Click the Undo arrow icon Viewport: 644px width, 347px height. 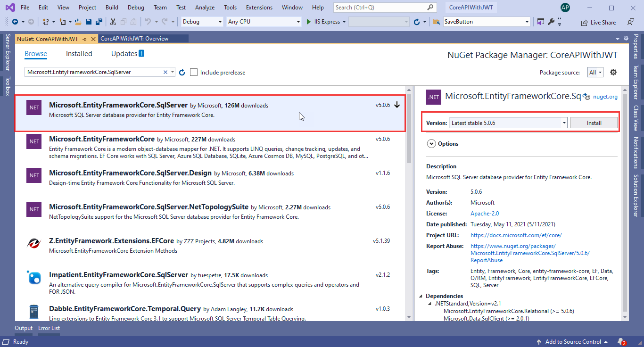148,22
